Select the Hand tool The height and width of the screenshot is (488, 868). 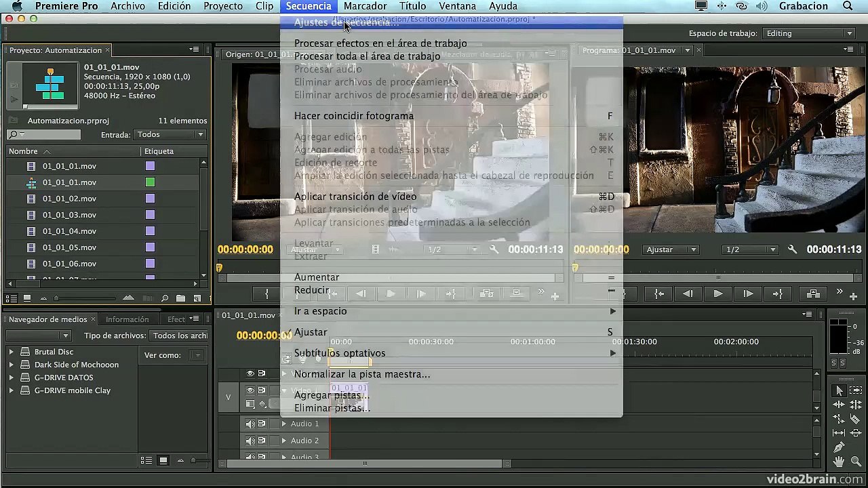(x=840, y=462)
